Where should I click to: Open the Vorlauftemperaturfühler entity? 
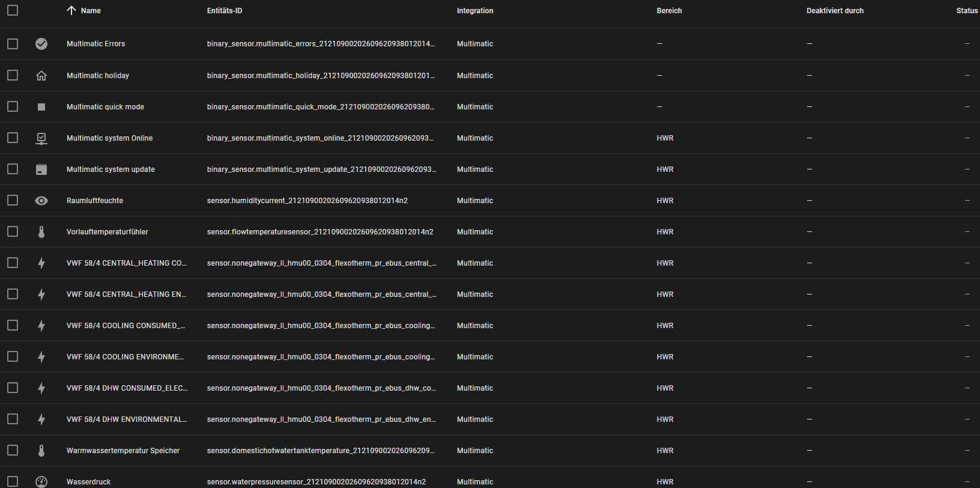[x=107, y=232]
